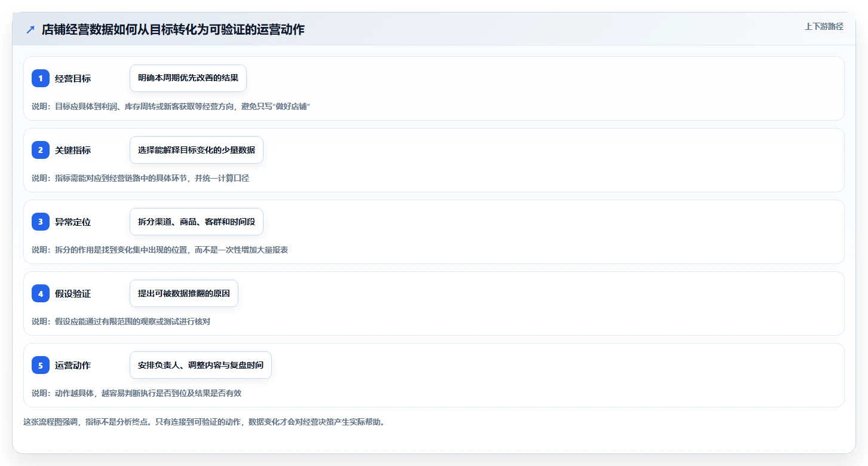
Task: Click the 假设验证 step label
Action: 73,293
